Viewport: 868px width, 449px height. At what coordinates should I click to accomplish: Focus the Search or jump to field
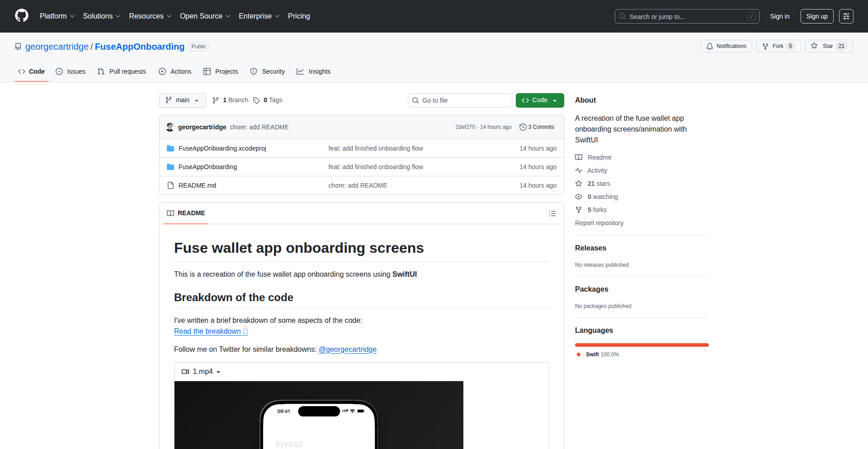click(x=687, y=16)
